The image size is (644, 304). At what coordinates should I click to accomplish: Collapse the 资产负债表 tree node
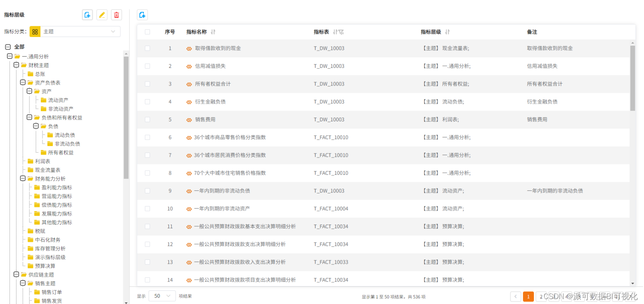pos(23,83)
